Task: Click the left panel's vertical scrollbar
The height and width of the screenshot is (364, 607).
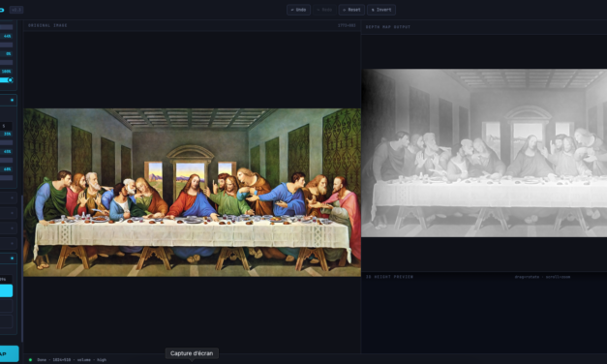Action: (22, 267)
